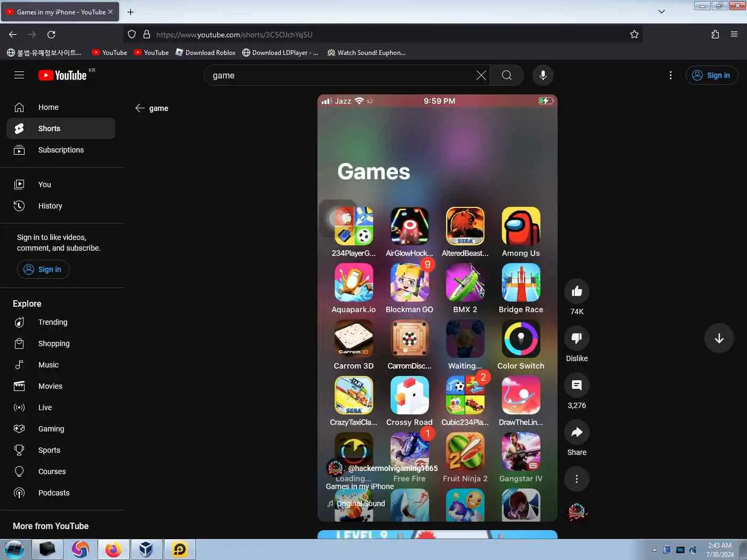Reload the page in the browser
Viewport: 747px width, 560px height.
coord(51,35)
